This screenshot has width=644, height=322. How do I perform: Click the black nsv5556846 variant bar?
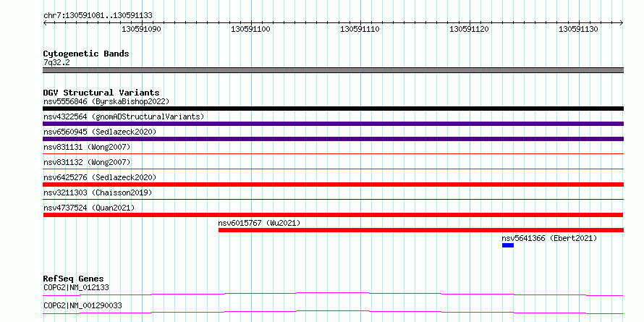point(333,109)
